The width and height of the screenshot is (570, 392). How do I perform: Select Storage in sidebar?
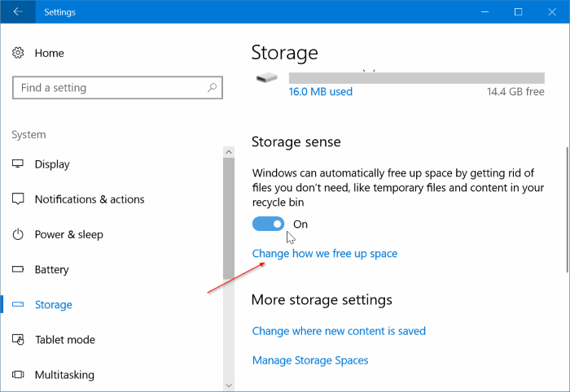(54, 305)
